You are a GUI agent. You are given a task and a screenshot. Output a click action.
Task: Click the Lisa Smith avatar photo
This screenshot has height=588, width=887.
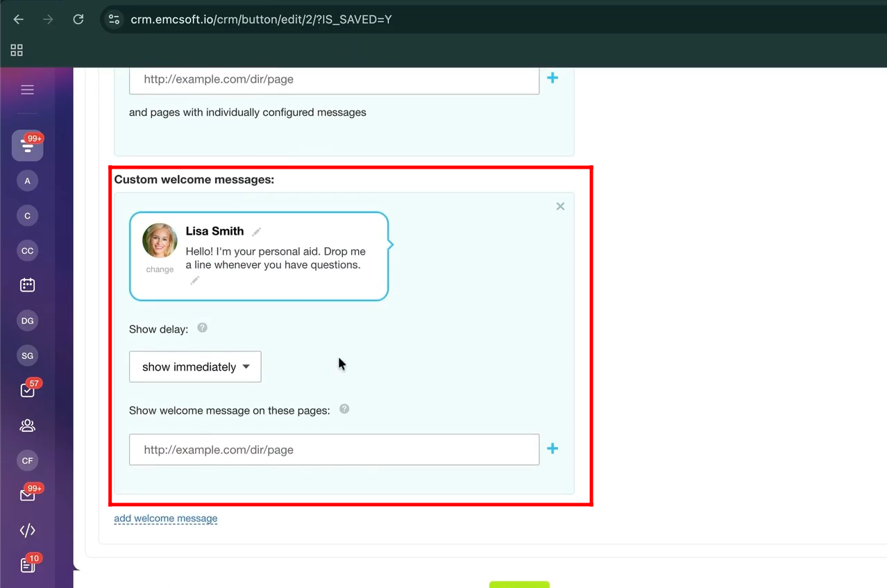click(160, 240)
